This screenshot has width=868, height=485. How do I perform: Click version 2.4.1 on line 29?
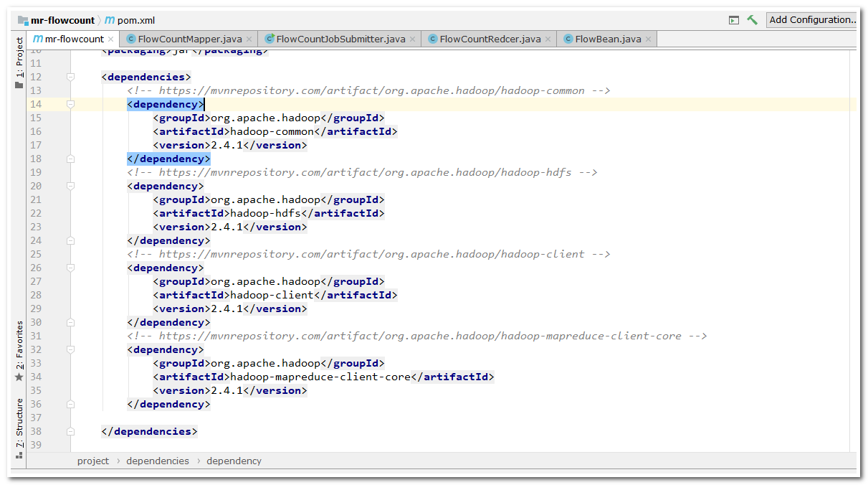coord(226,309)
